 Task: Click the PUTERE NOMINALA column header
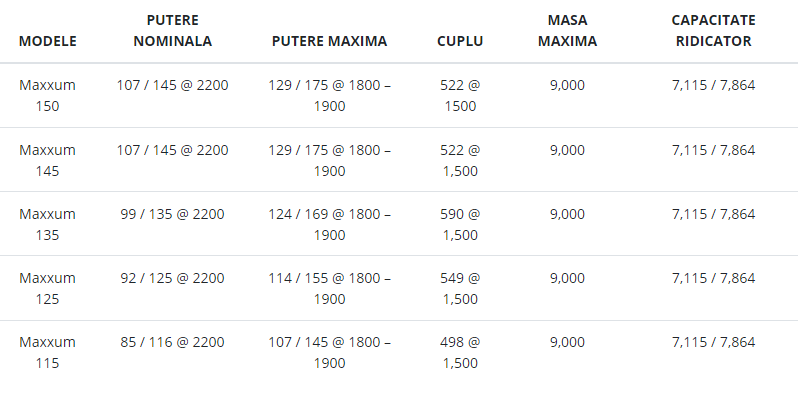173,31
